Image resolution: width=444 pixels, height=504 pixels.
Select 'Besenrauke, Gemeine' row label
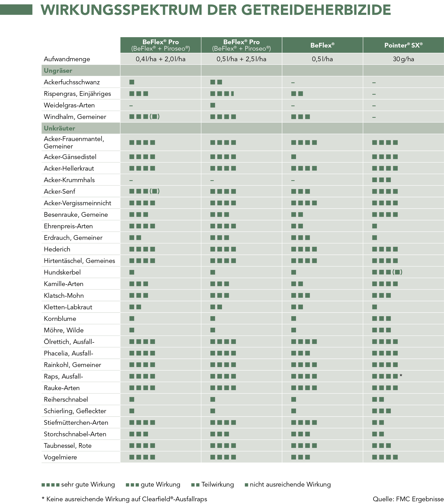coord(76,214)
